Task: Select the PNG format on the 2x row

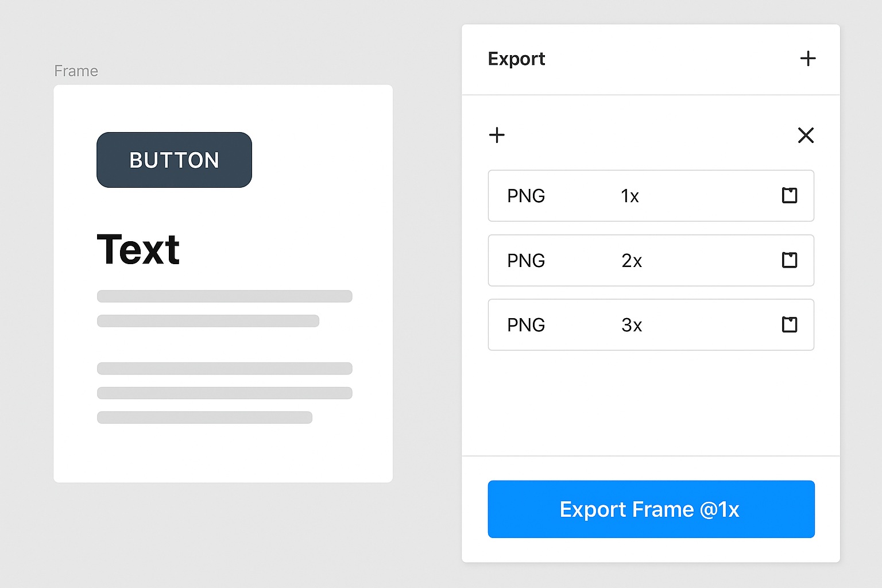Action: 526,260
